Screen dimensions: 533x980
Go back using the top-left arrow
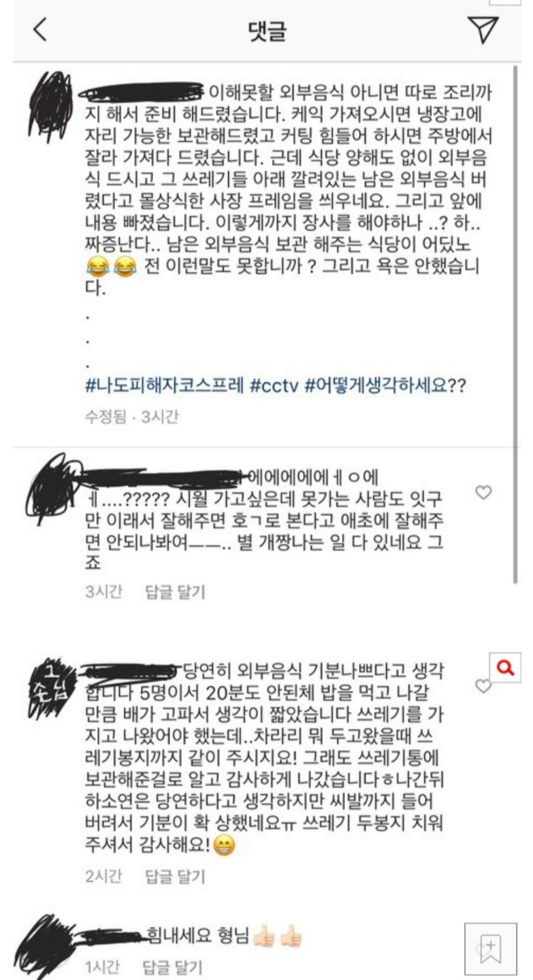coord(41,31)
